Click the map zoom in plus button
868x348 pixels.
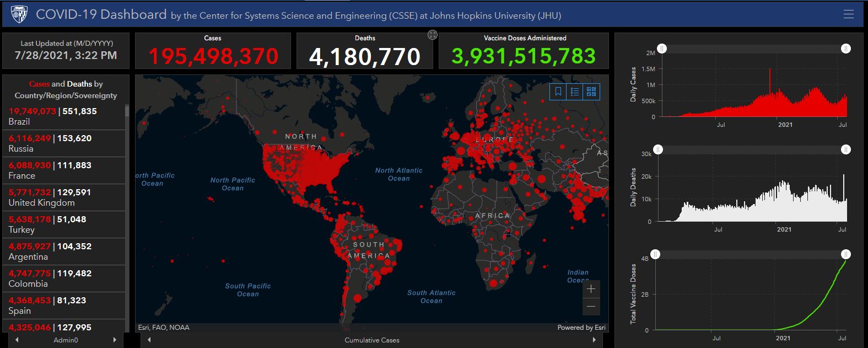(591, 290)
